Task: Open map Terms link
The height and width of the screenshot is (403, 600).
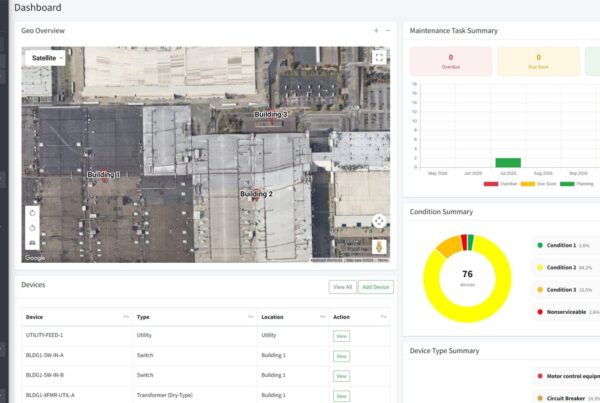Action: pyautogui.click(x=383, y=260)
